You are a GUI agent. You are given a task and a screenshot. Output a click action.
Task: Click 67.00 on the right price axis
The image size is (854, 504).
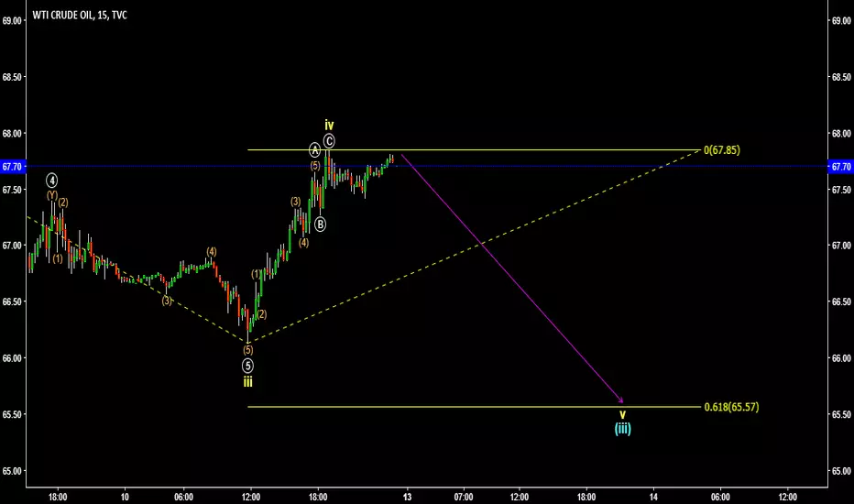click(x=841, y=246)
